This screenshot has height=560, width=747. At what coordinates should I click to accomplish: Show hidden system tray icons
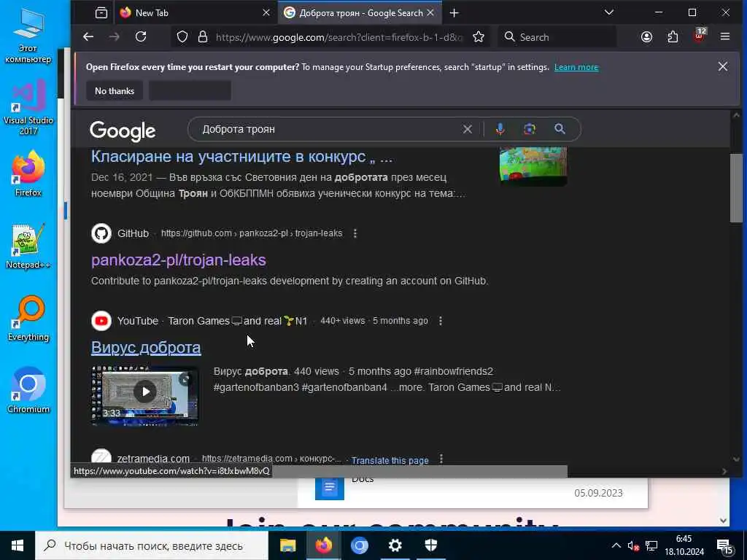(616, 545)
